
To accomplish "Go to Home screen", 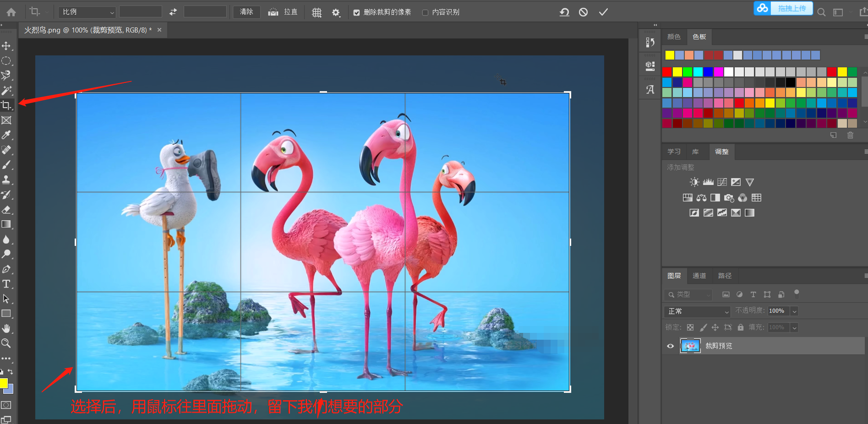I will tap(11, 12).
